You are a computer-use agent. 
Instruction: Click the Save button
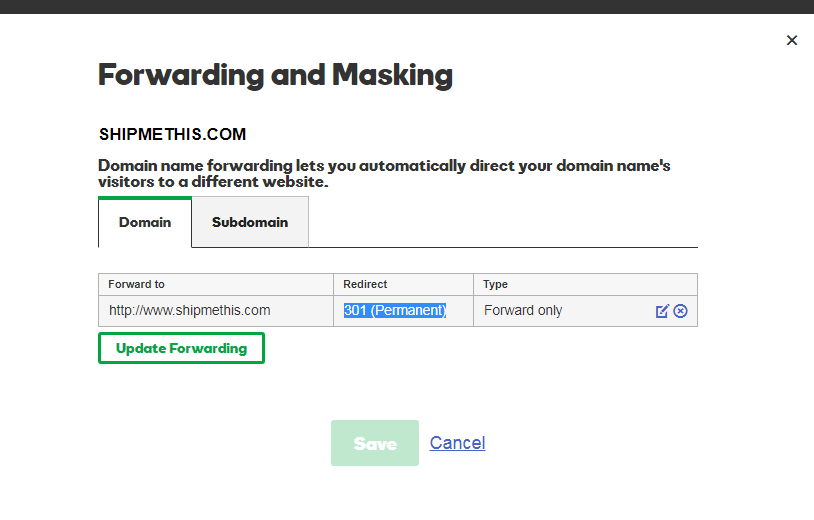(x=375, y=443)
